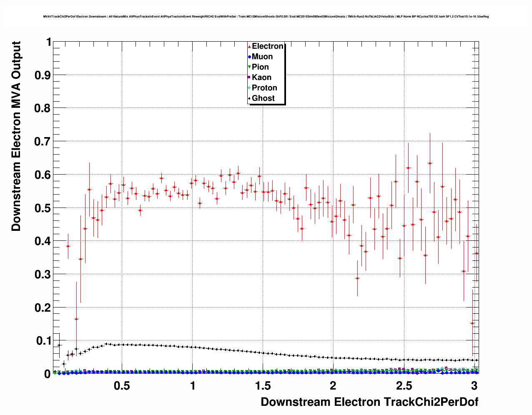Select the Ghost legend label
532x415 pixels.
click(x=263, y=98)
